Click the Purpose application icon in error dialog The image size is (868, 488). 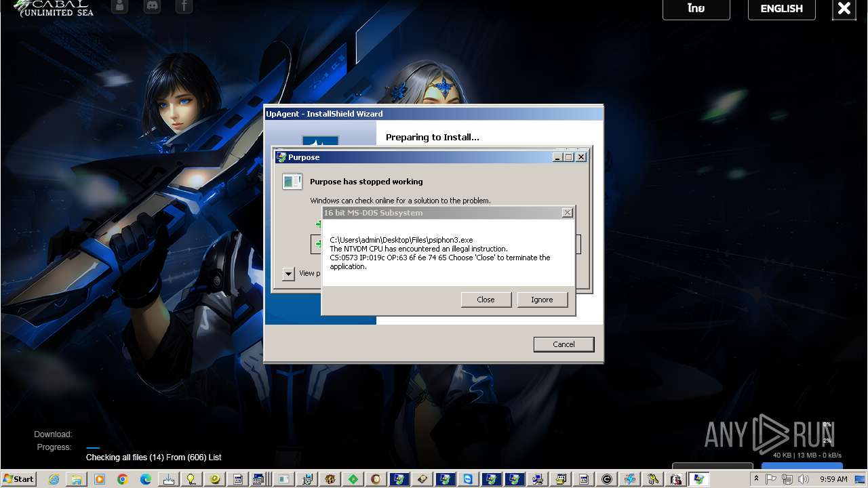pos(292,181)
